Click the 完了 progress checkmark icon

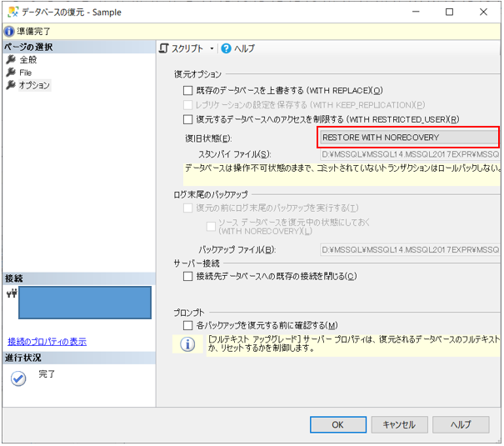click(18, 379)
